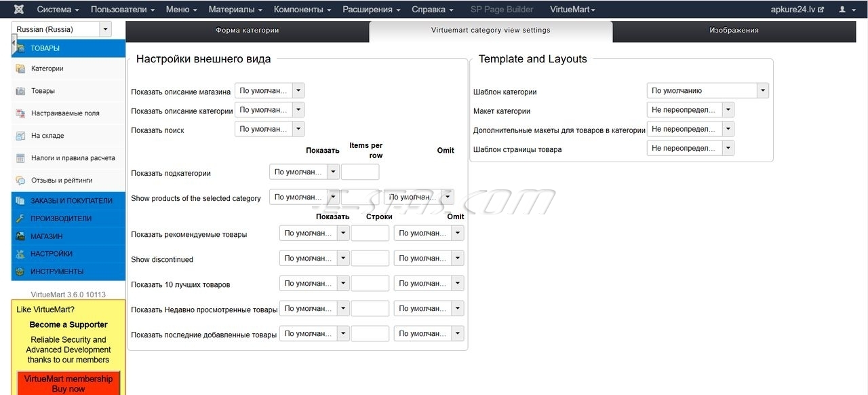Click SP Page Builder menu item

click(502, 10)
